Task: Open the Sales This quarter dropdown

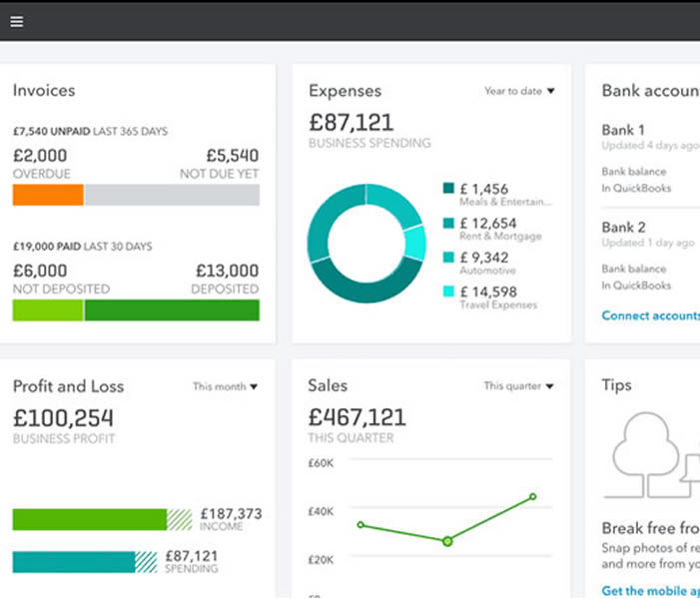Action: click(x=518, y=385)
